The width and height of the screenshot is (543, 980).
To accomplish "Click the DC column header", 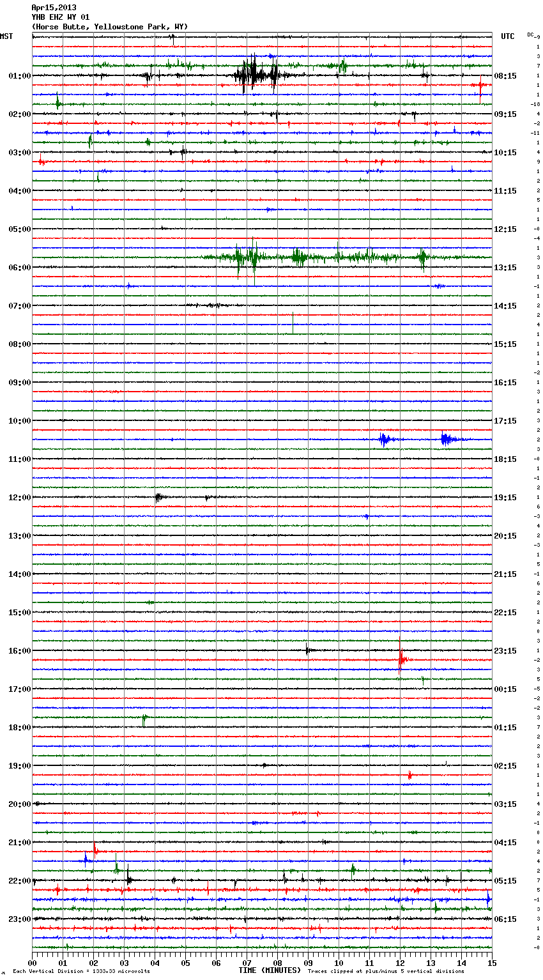I will [530, 34].
